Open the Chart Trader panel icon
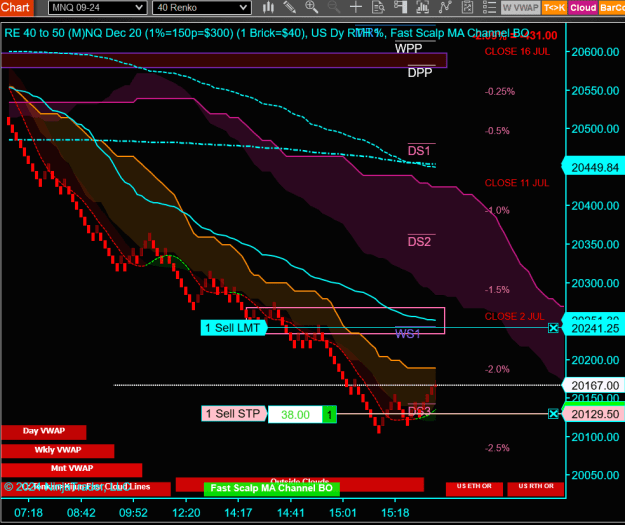 pyautogui.click(x=400, y=7)
